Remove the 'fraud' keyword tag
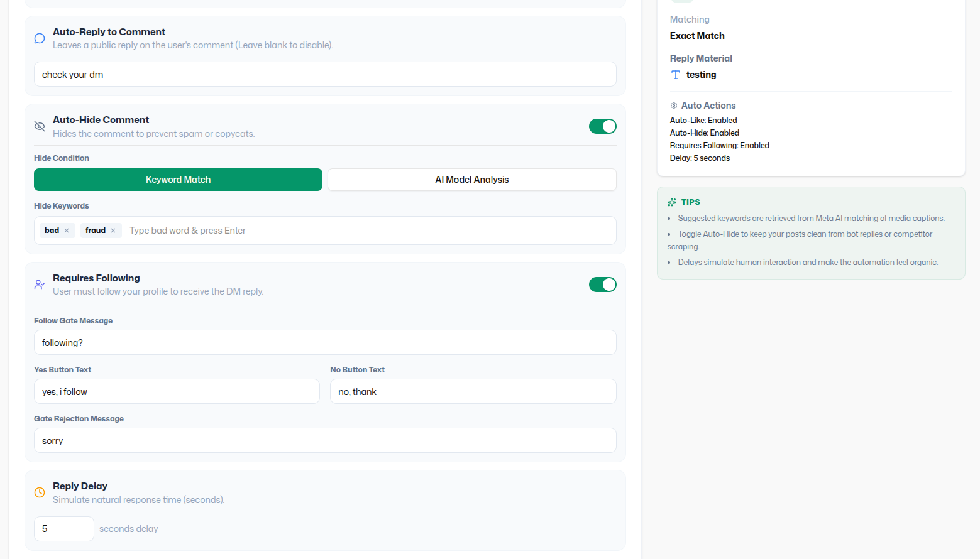 113,231
